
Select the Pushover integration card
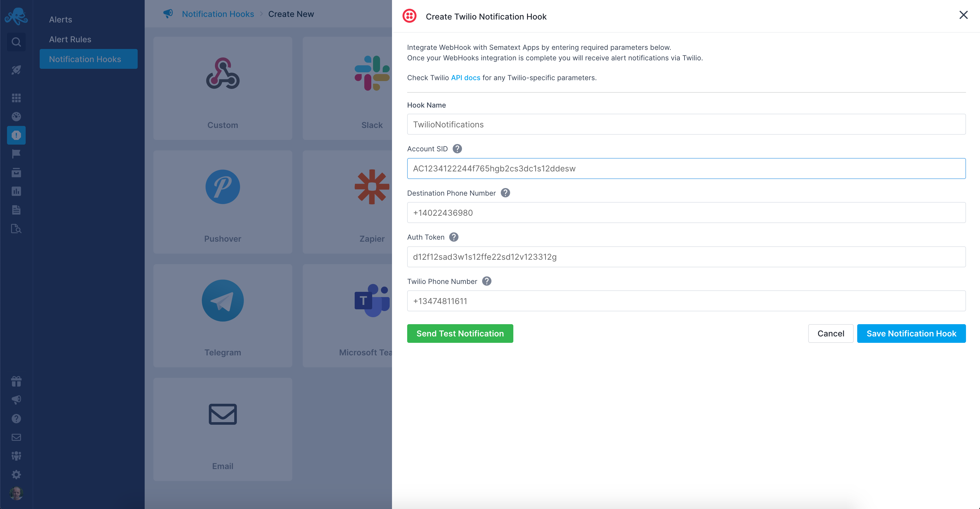click(223, 202)
